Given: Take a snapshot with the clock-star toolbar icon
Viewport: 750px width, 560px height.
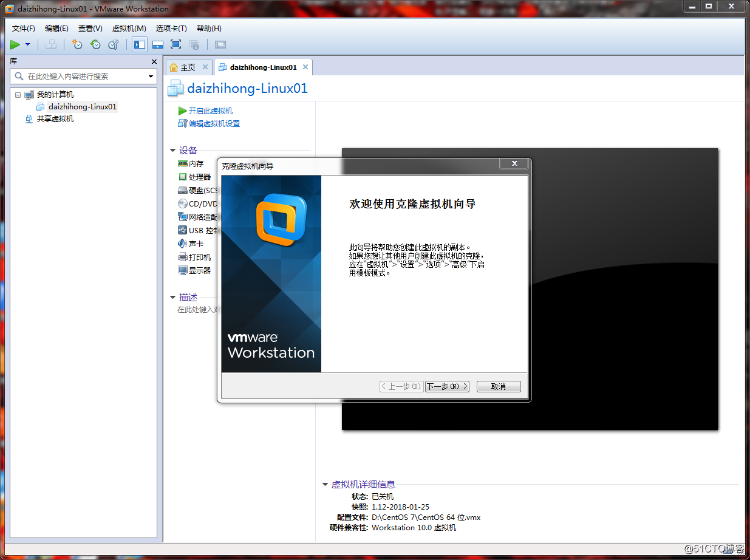Looking at the screenshot, I should 77,44.
